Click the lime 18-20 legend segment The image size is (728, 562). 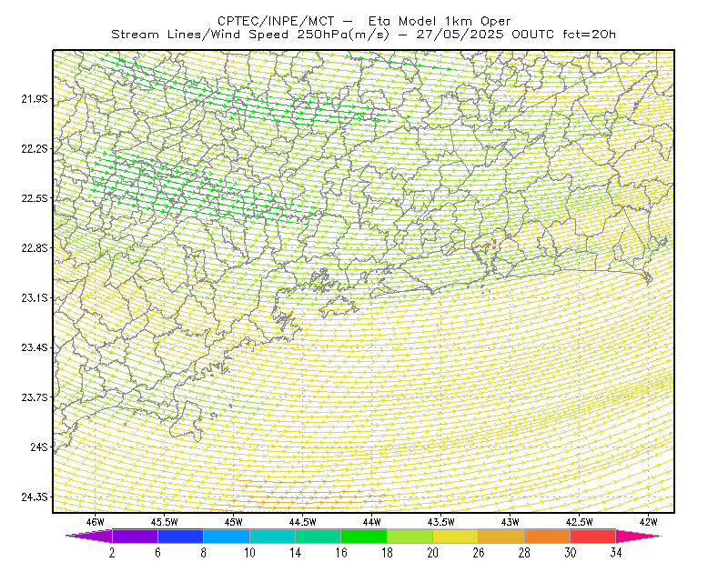[410, 536]
